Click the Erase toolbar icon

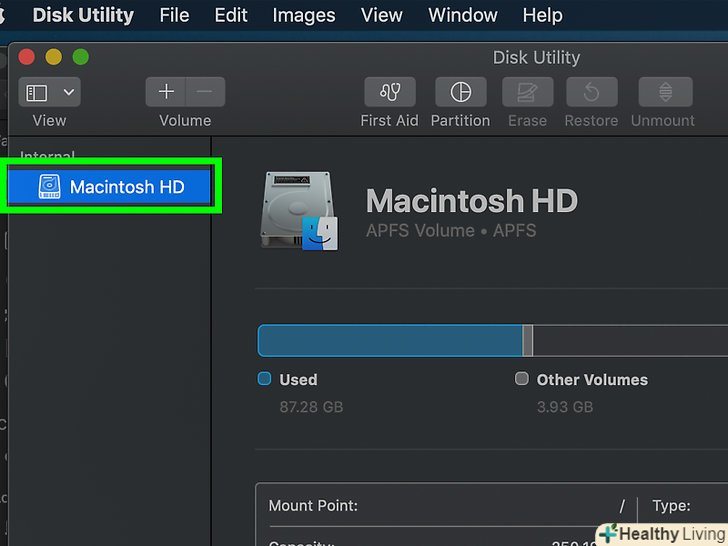pyautogui.click(x=527, y=93)
